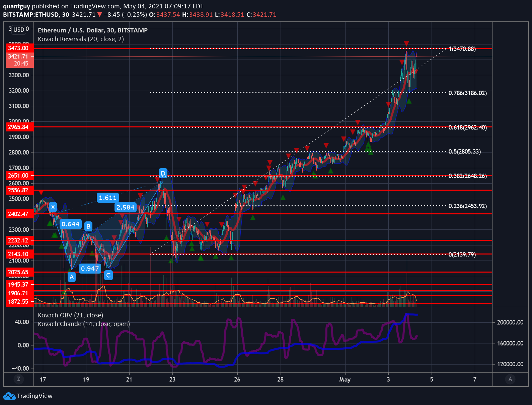Click the red reversal arrow above the 3470 high
The width and height of the screenshot is (532, 405).
pos(406,44)
